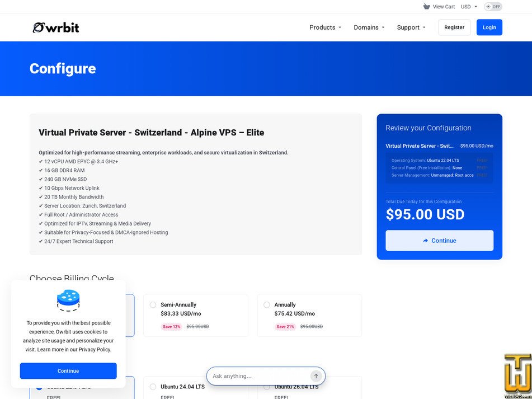The image size is (532, 399).
Task: Click the Register button
Action: click(454, 27)
